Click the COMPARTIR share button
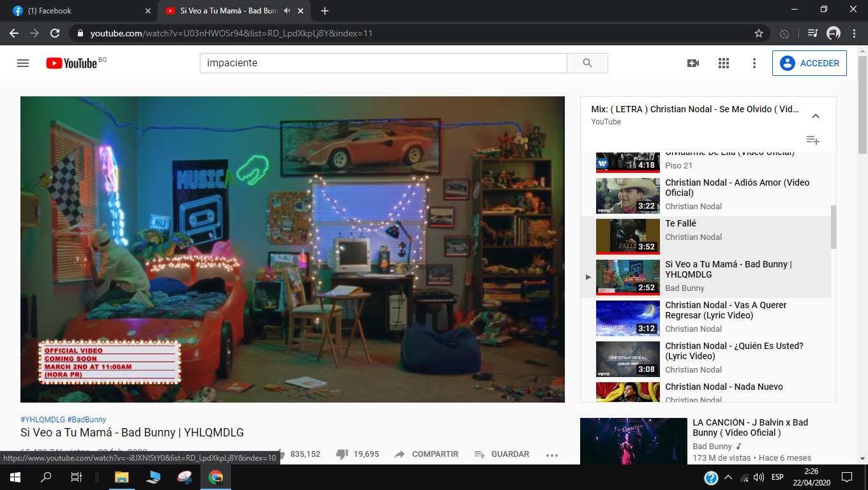 [x=426, y=454]
